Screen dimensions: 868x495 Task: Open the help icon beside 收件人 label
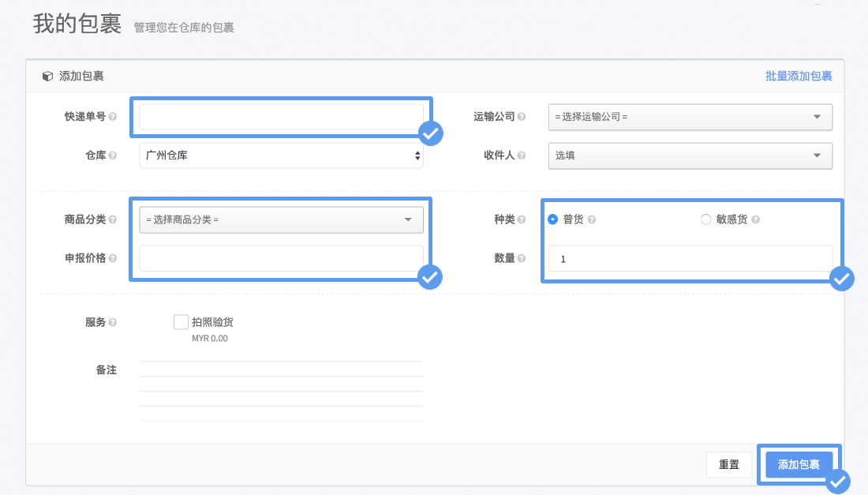click(x=523, y=154)
